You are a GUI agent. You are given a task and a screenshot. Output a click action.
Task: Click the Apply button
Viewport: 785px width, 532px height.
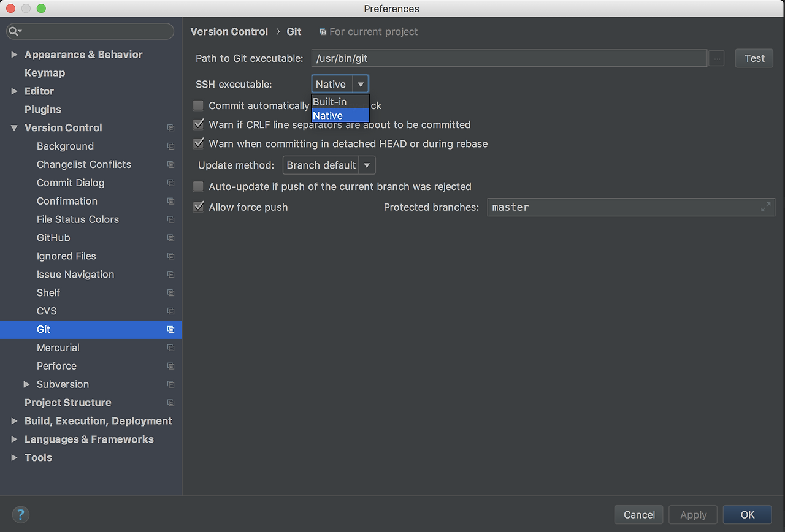[x=694, y=515]
